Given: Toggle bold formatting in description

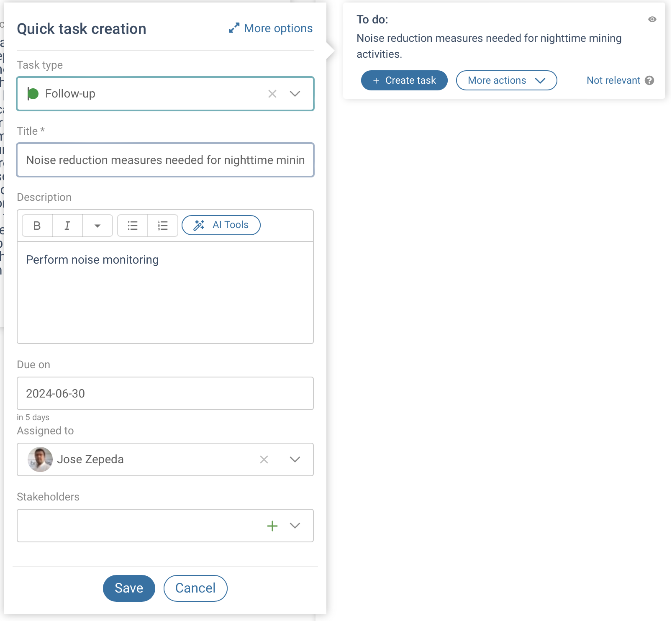Looking at the screenshot, I should [37, 226].
